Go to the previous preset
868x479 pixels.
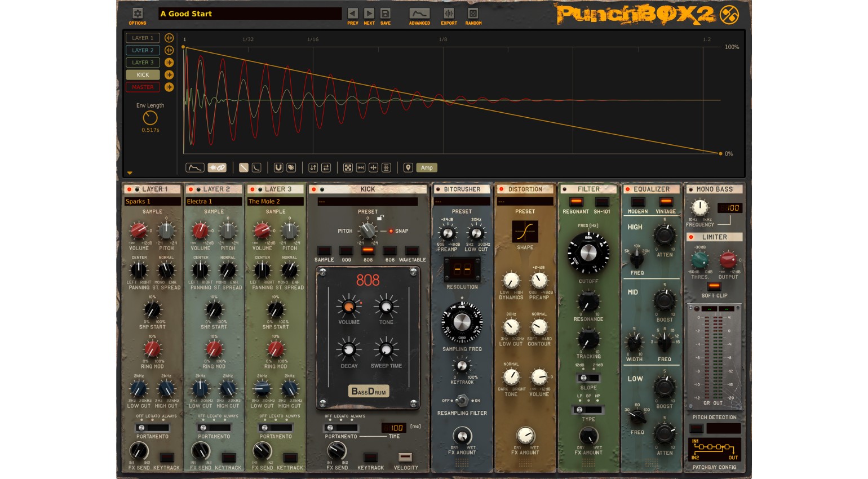353,14
